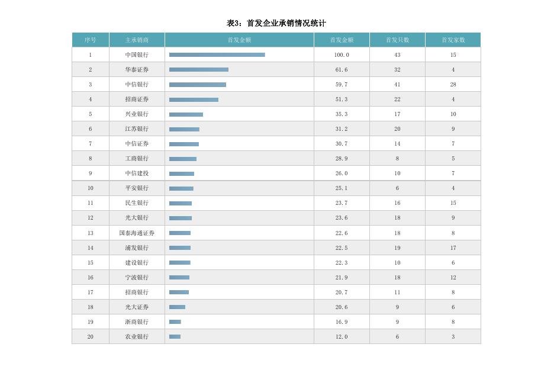Click the 农业银行 row amount bar
Viewport: 554px width, 392px height.
coord(175,337)
